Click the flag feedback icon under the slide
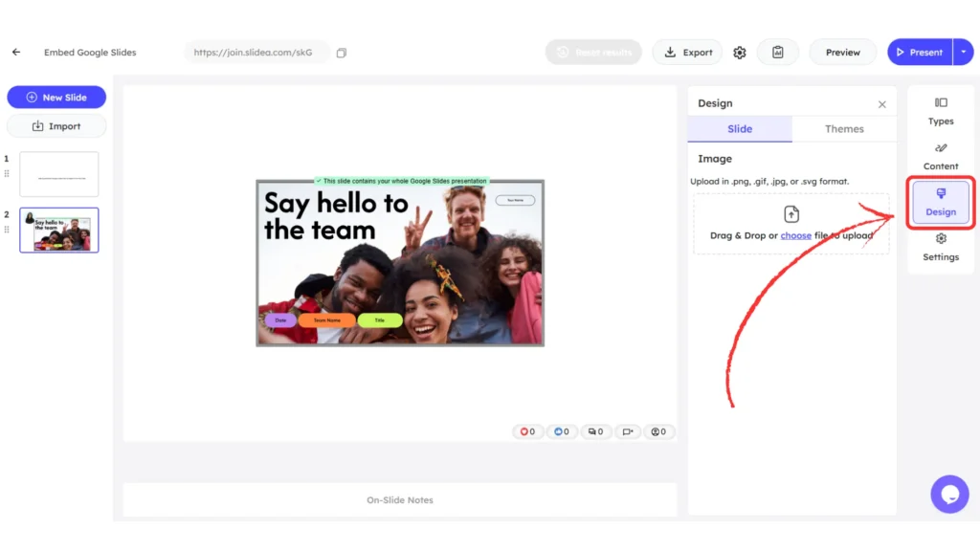 (x=628, y=431)
